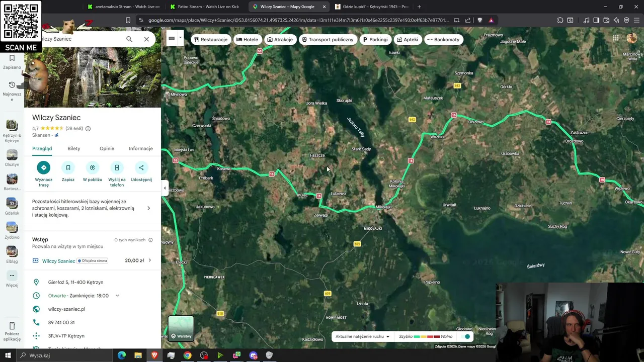Open the browser hamburger menu
Image resolution: width=644 pixels, height=362 pixels.
tap(636, 20)
